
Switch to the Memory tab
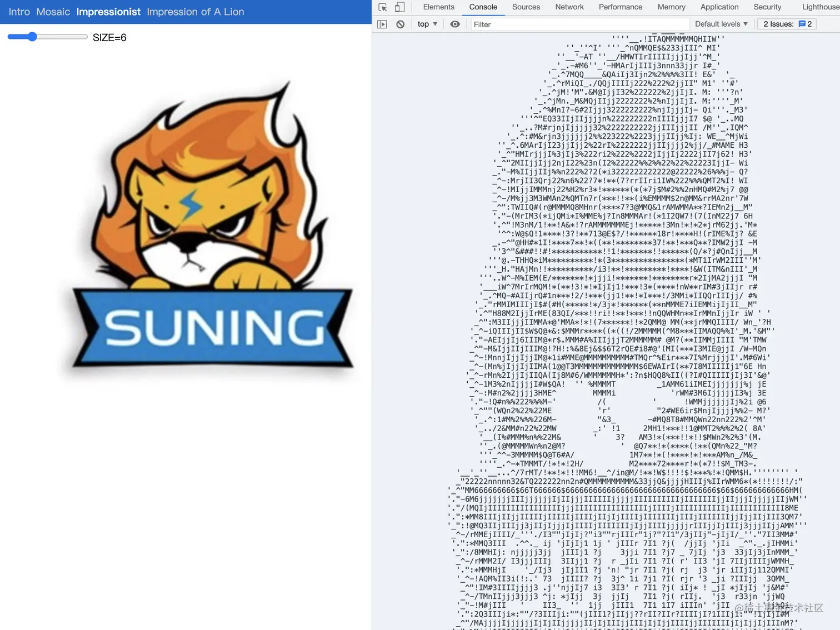pos(671,7)
